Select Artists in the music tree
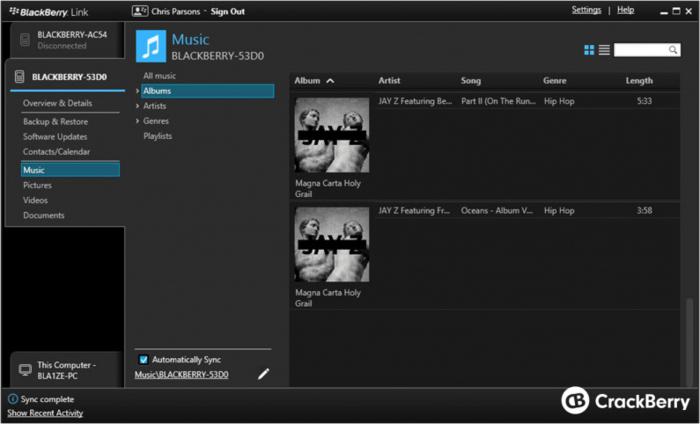 pyautogui.click(x=154, y=106)
